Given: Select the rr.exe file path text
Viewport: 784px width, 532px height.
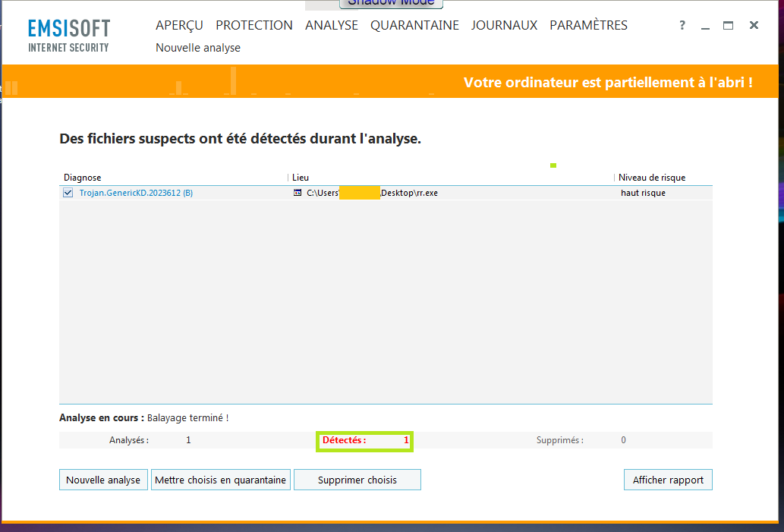Looking at the screenshot, I should tap(372, 193).
